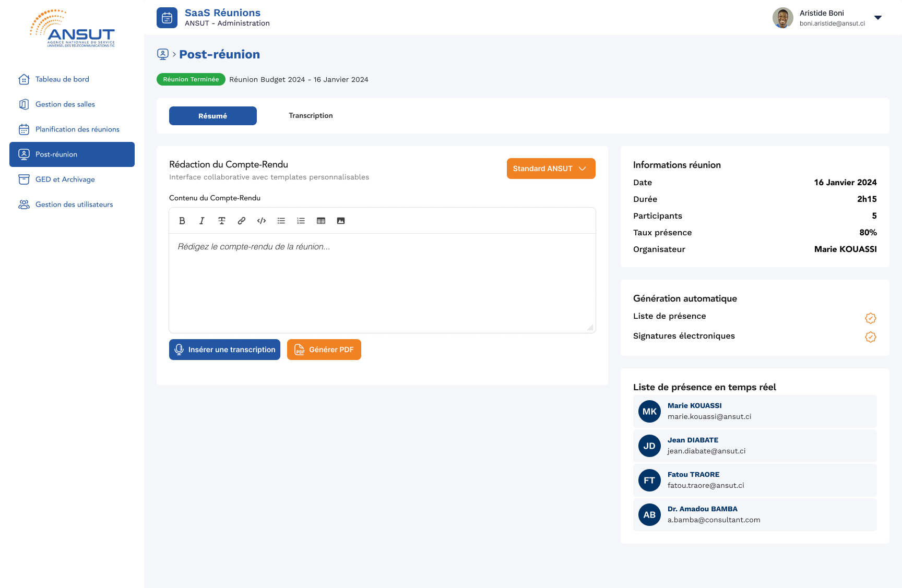Viewport: 902px width, 588px height.
Task: Click Insérer une transcription button
Action: coord(224,350)
